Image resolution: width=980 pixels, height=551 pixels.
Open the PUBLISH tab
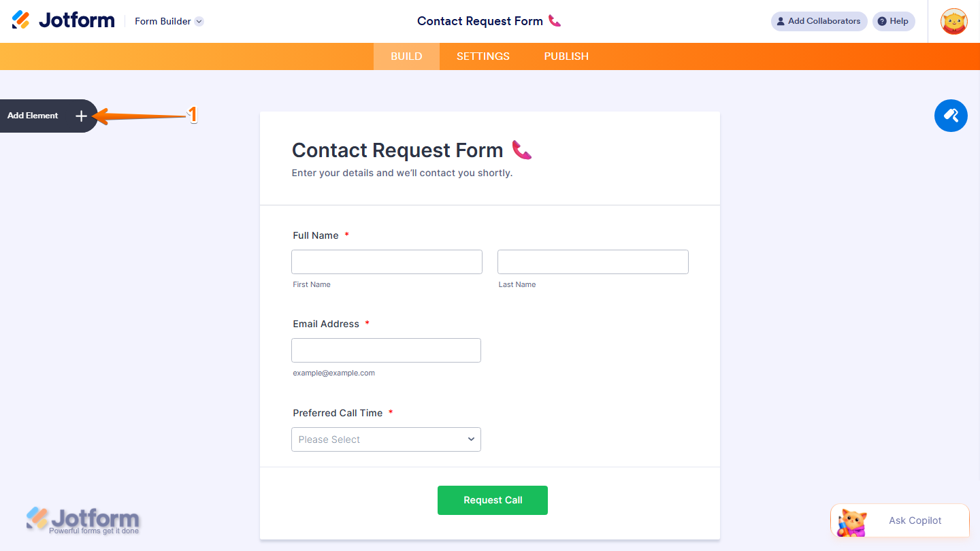coord(566,56)
